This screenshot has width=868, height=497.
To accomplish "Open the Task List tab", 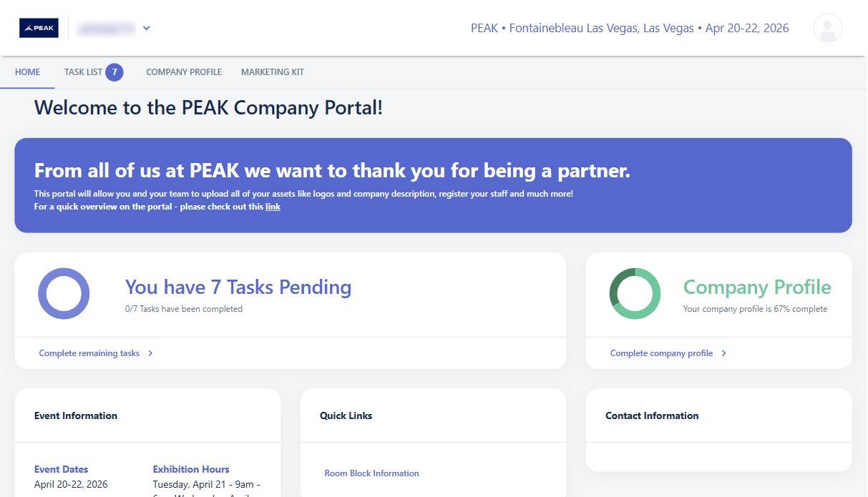I will coord(83,72).
